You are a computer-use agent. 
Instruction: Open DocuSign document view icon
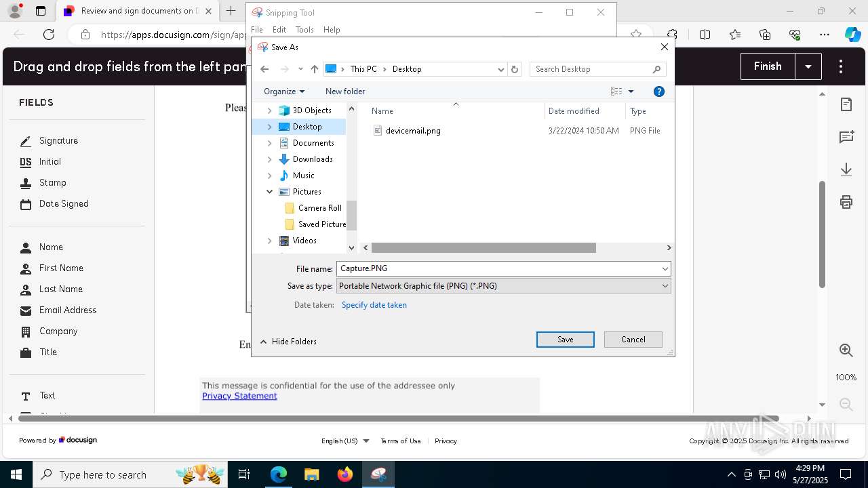click(x=846, y=104)
